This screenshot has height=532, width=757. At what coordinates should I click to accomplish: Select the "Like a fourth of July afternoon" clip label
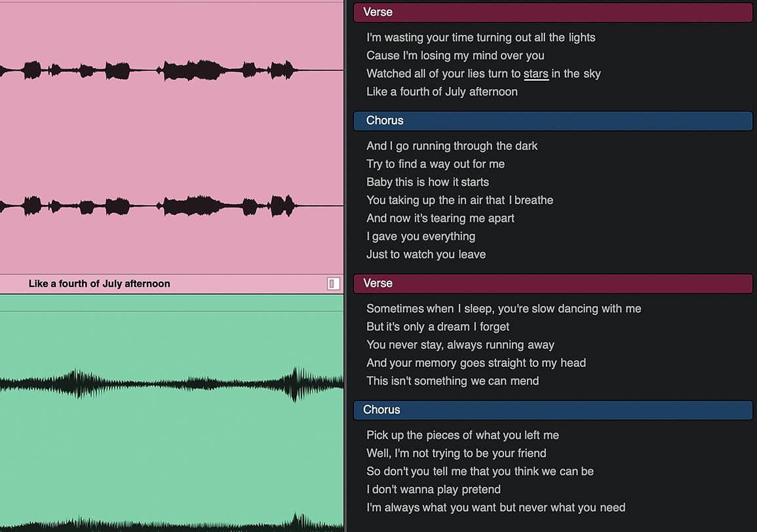99,284
